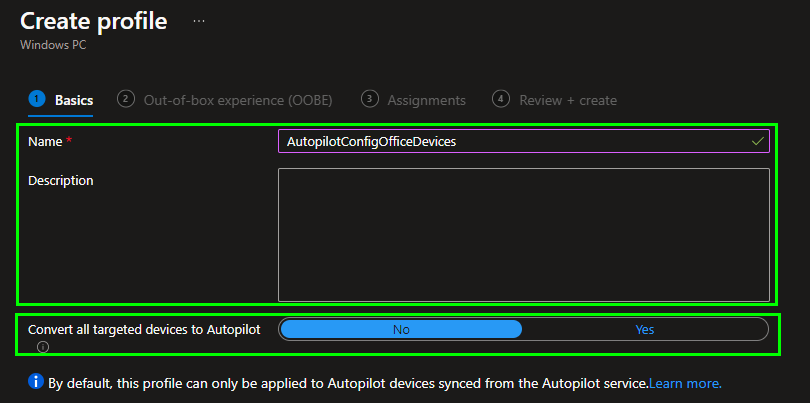Click the Create profile page title

[94, 20]
